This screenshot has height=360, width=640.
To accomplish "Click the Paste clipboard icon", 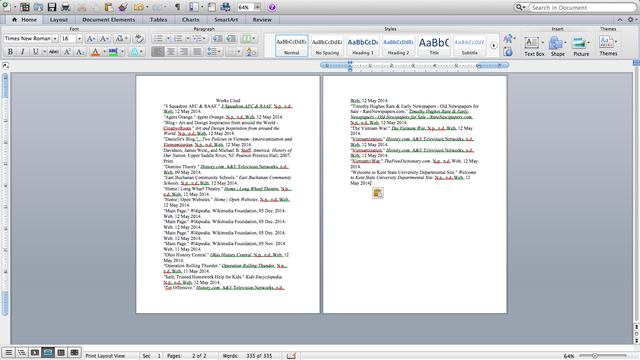I will (109, 7).
